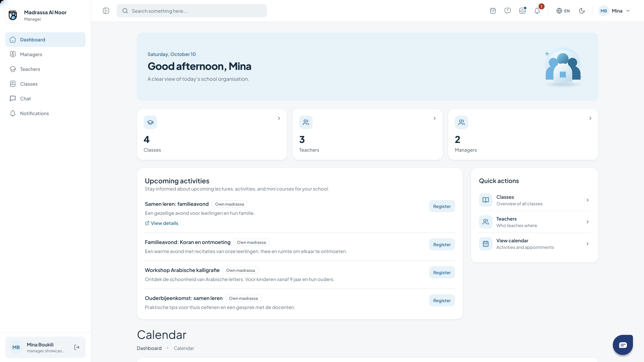Screen dimensions: 644x362
Task: Focus the 'Search something here...' field
Action: point(192,11)
